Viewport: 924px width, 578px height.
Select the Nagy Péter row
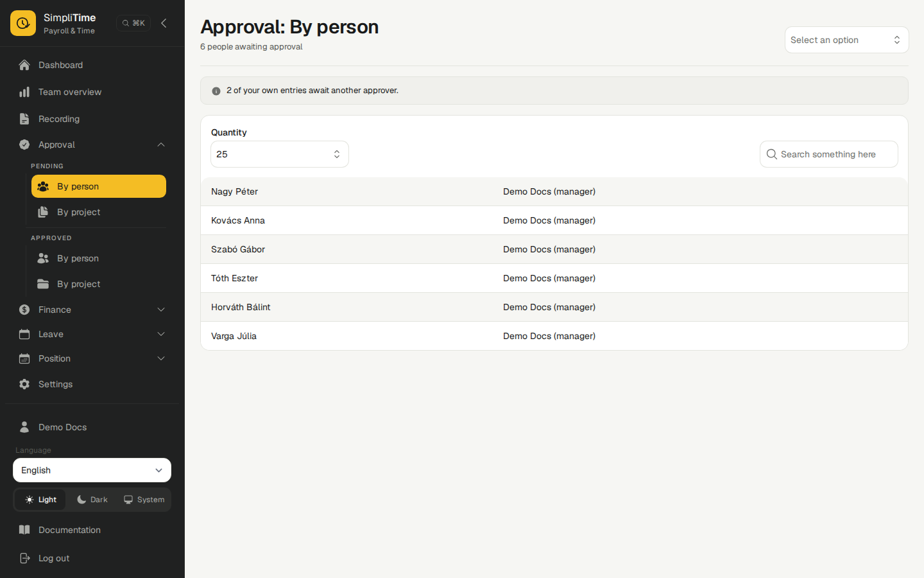tap(554, 191)
